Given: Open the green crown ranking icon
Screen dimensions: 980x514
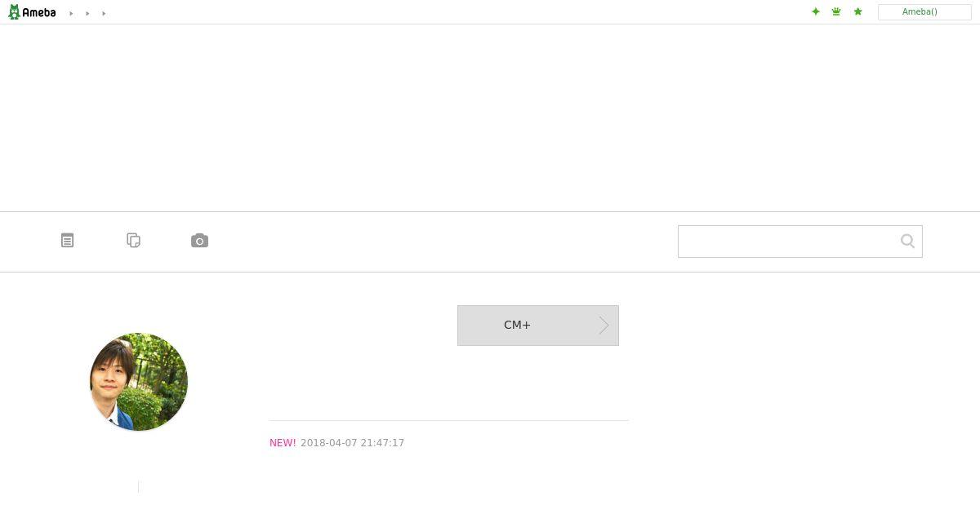Looking at the screenshot, I should [x=836, y=11].
